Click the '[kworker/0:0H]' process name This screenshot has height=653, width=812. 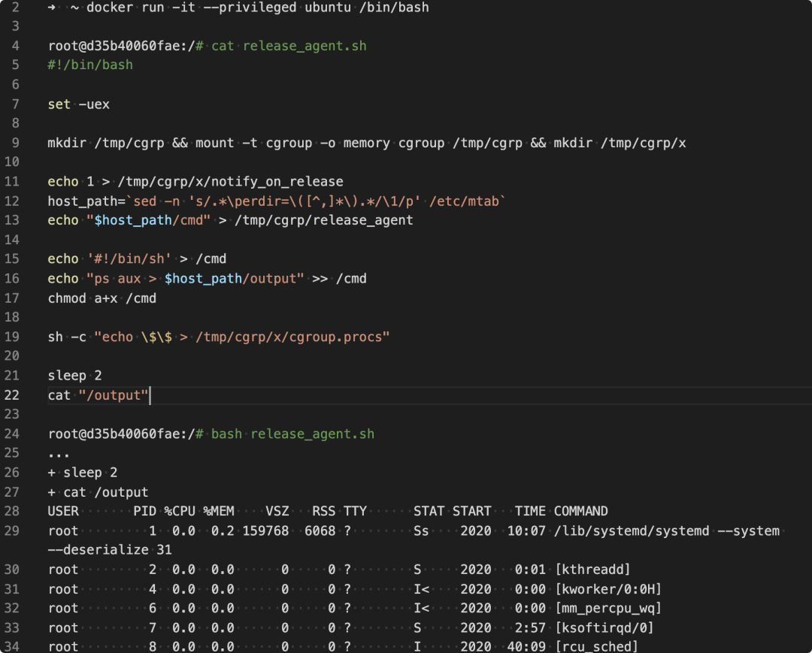point(608,590)
